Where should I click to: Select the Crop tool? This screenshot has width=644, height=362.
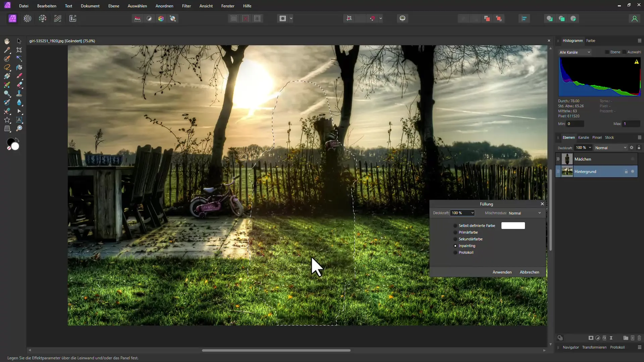tap(19, 50)
